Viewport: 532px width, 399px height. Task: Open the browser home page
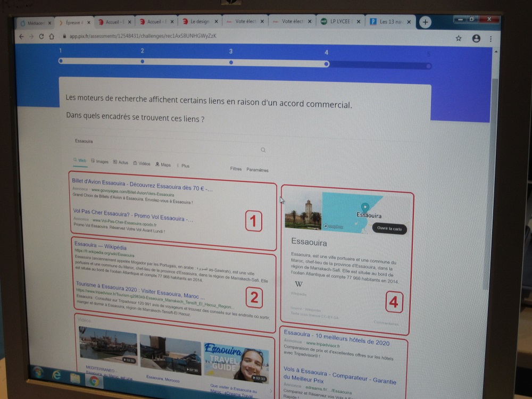[52, 36]
